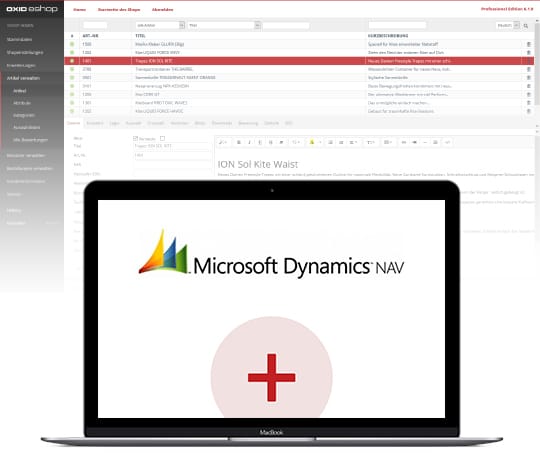Open the Stamm tab
Viewport: 540px width, 460px height.
tap(73, 123)
